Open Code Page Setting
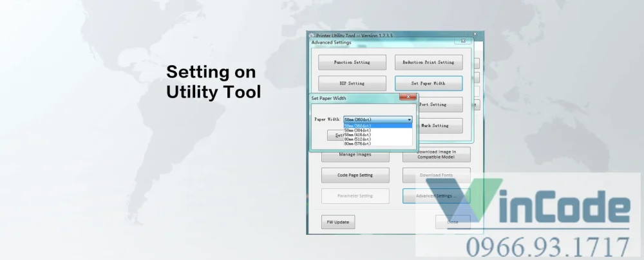Screen dimensions: 644x260 355,175
